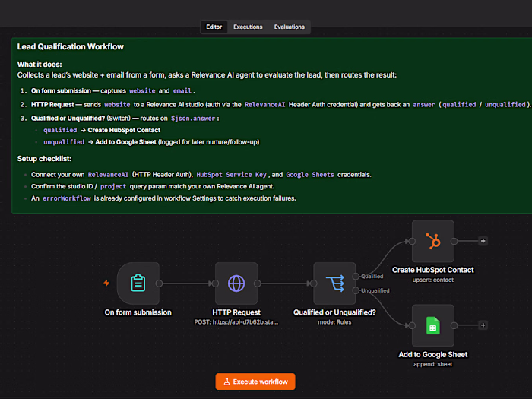Click the 'RelevanceAI' text in setup checklist
This screenshot has height=399, width=532.
coord(108,175)
